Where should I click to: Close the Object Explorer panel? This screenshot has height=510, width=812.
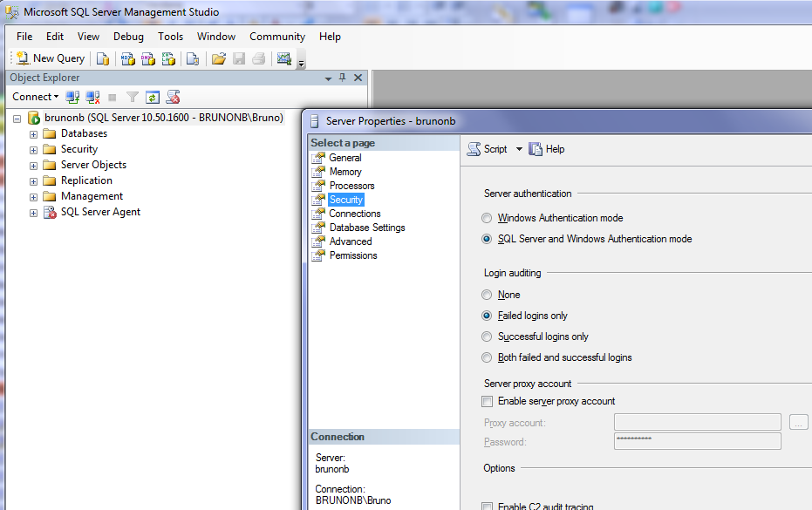click(x=358, y=78)
